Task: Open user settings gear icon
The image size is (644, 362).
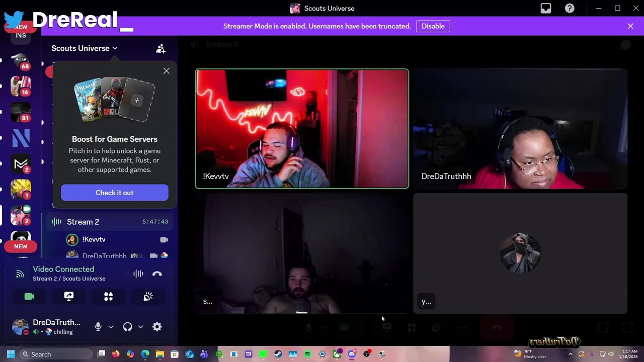Action: coord(157,327)
